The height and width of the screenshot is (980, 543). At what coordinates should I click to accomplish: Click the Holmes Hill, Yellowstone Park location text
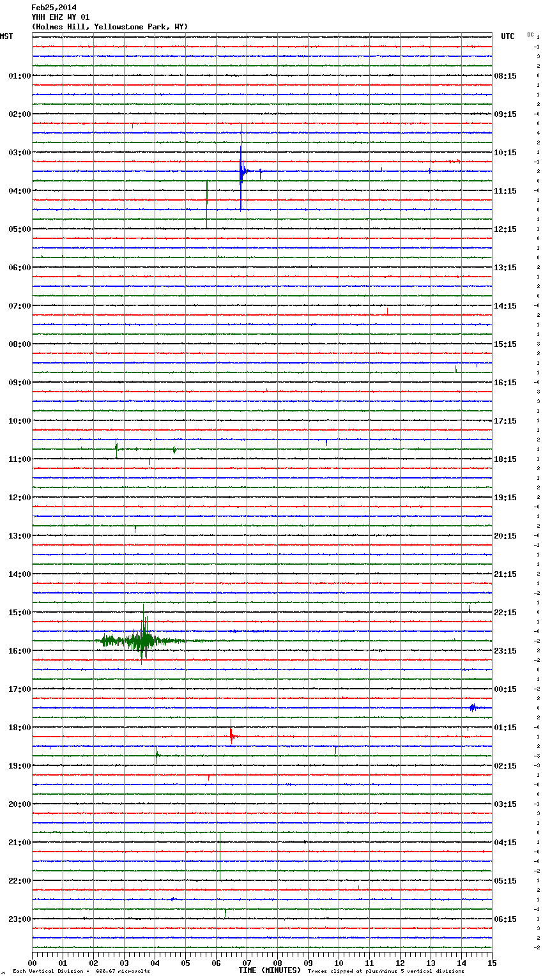(x=109, y=27)
